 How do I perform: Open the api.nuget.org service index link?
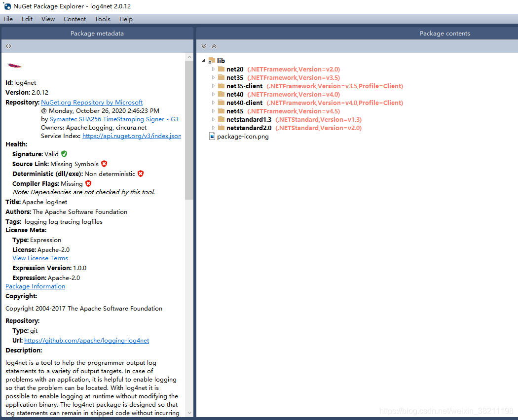132,136
